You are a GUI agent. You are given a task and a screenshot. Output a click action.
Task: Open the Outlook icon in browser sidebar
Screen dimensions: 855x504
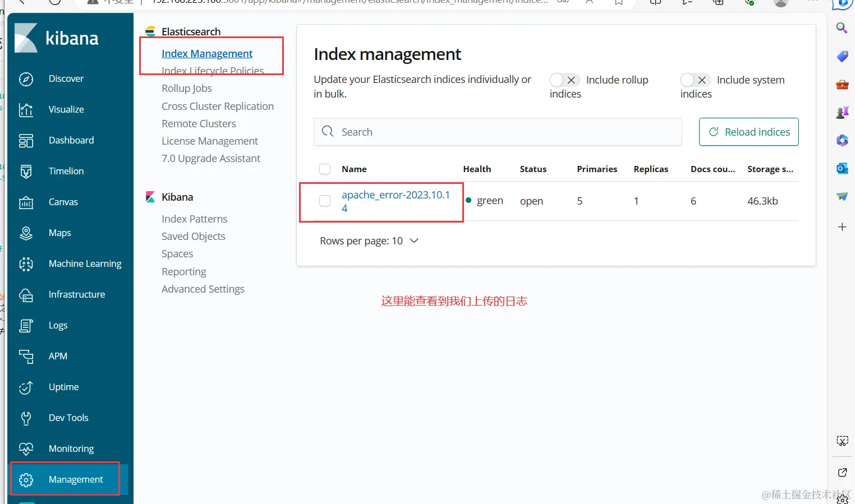[842, 168]
